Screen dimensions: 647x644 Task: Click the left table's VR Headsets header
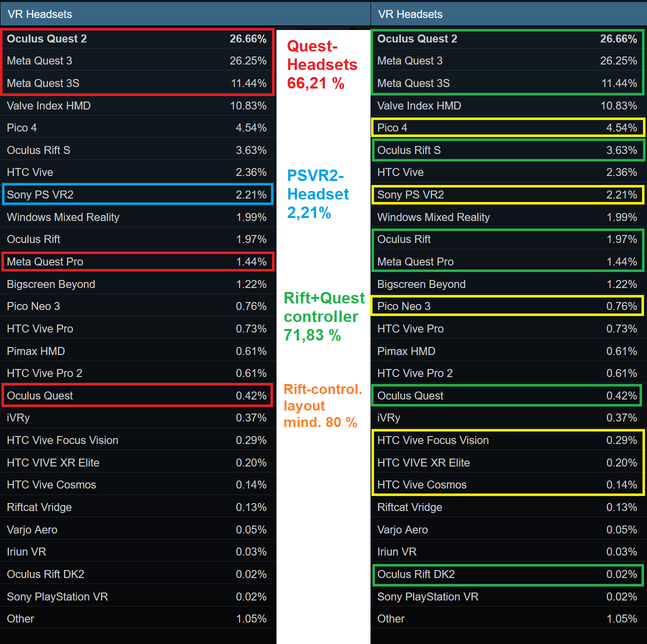point(185,14)
